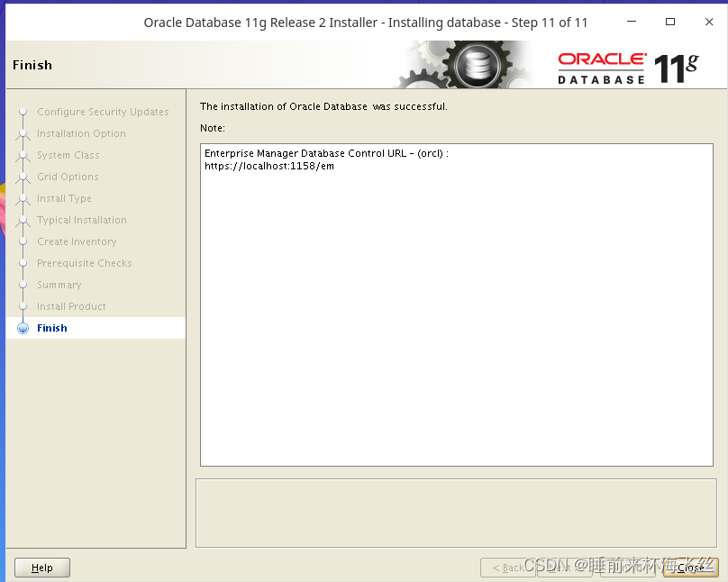Select the Grid Options step bullet

23,177
